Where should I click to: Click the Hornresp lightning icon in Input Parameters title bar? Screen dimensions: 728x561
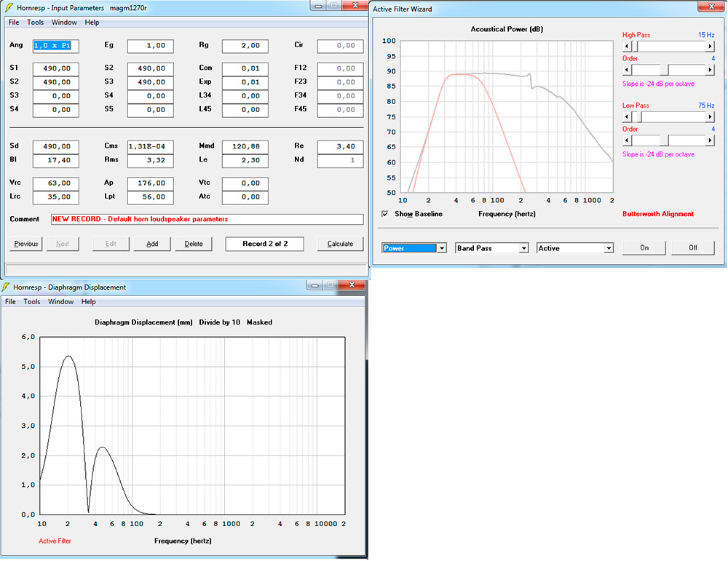point(8,7)
